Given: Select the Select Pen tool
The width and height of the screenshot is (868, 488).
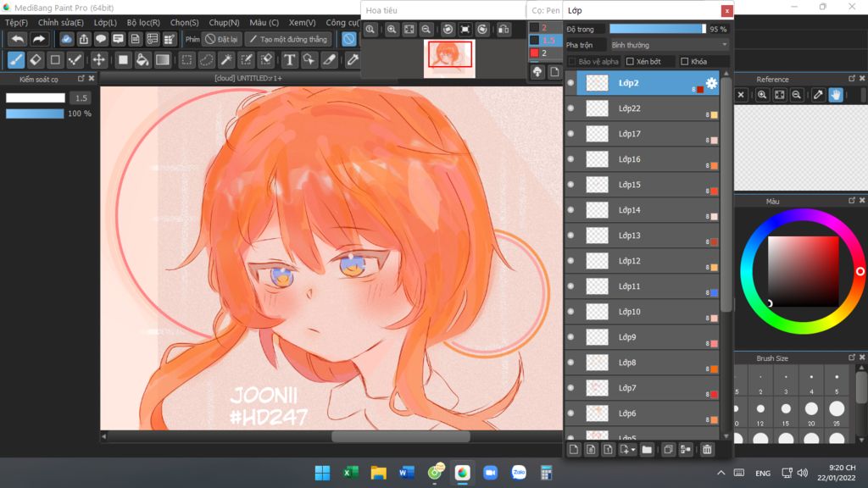Looking at the screenshot, I should pyautogui.click(x=247, y=60).
